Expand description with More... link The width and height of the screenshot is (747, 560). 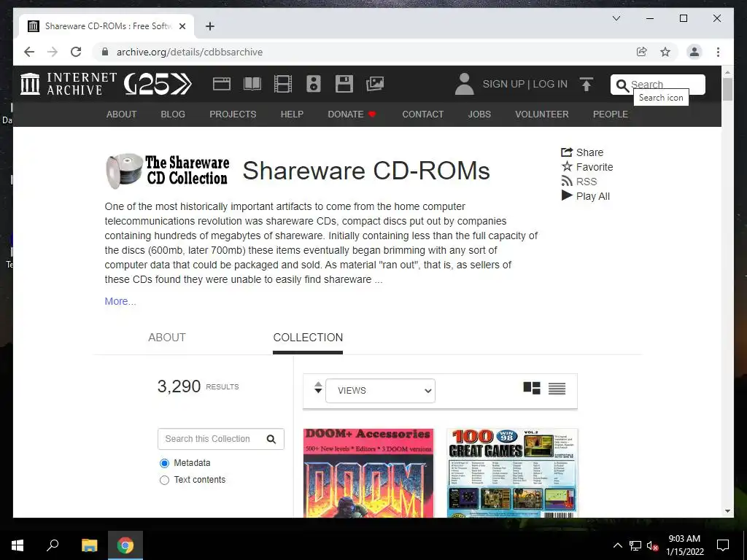pyautogui.click(x=120, y=301)
